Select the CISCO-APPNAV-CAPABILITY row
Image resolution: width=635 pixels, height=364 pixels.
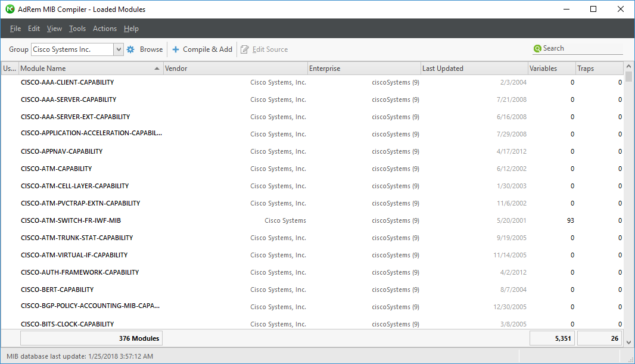(312, 151)
